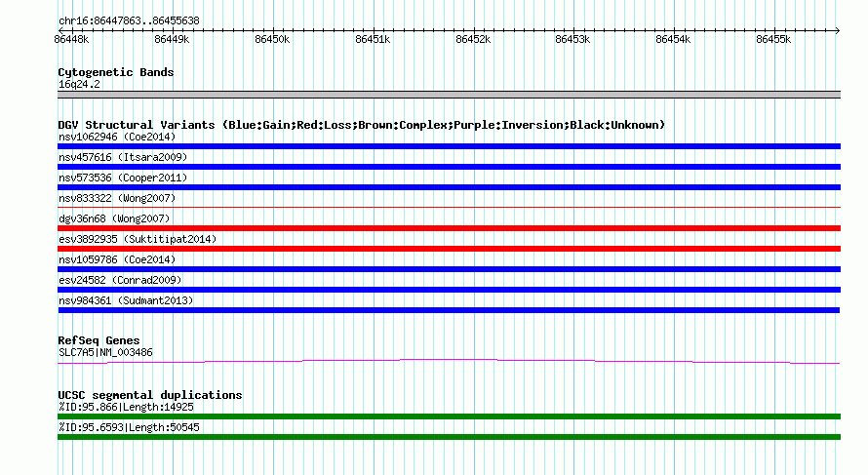868x475 pixels.
Task: Click the blue bar for nsv573536
Action: point(449,187)
